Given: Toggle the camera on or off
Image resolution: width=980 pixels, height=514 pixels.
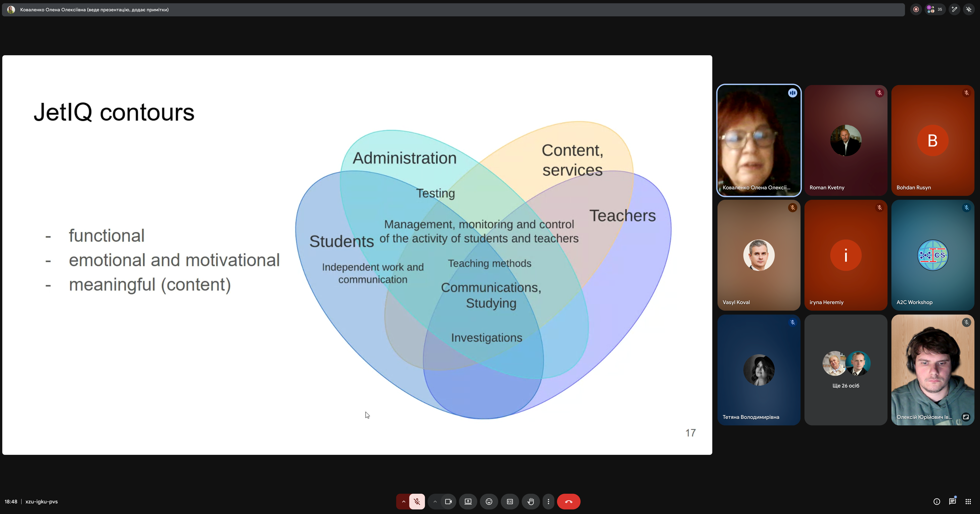Looking at the screenshot, I should (x=448, y=501).
